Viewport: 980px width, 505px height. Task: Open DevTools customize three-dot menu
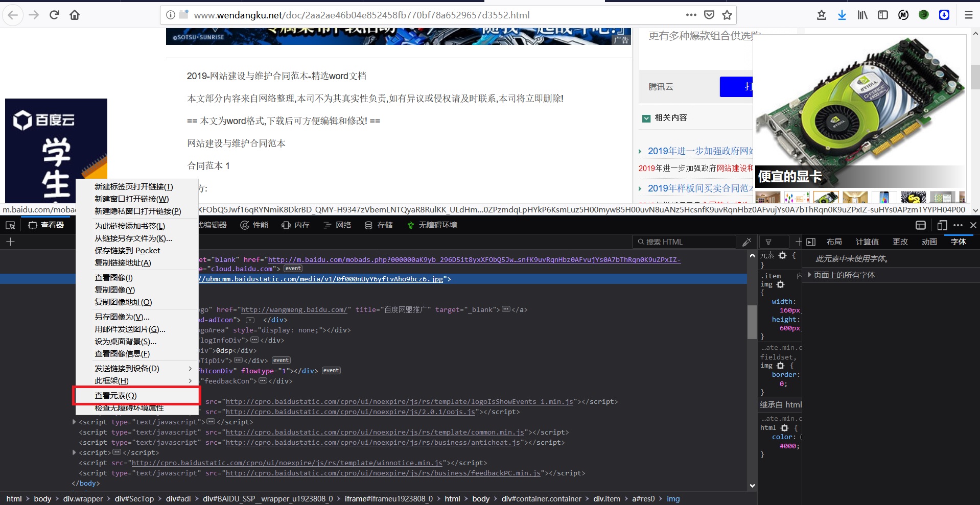pos(958,225)
